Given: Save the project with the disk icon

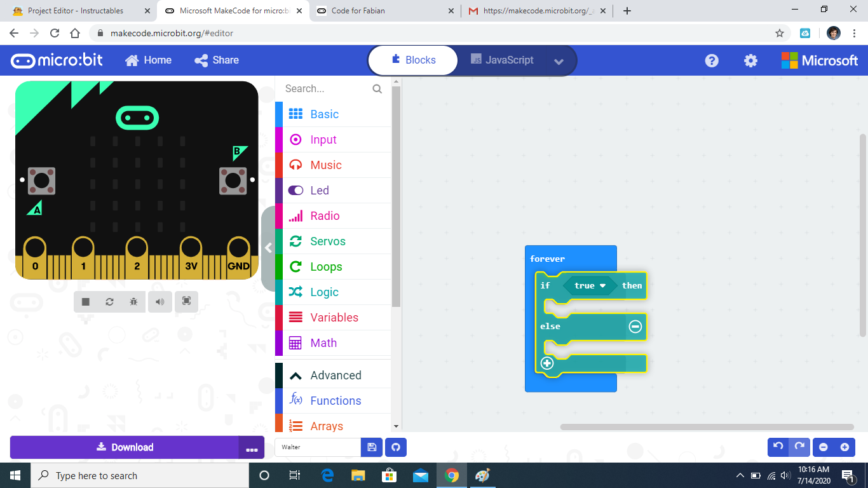Looking at the screenshot, I should coord(371,447).
